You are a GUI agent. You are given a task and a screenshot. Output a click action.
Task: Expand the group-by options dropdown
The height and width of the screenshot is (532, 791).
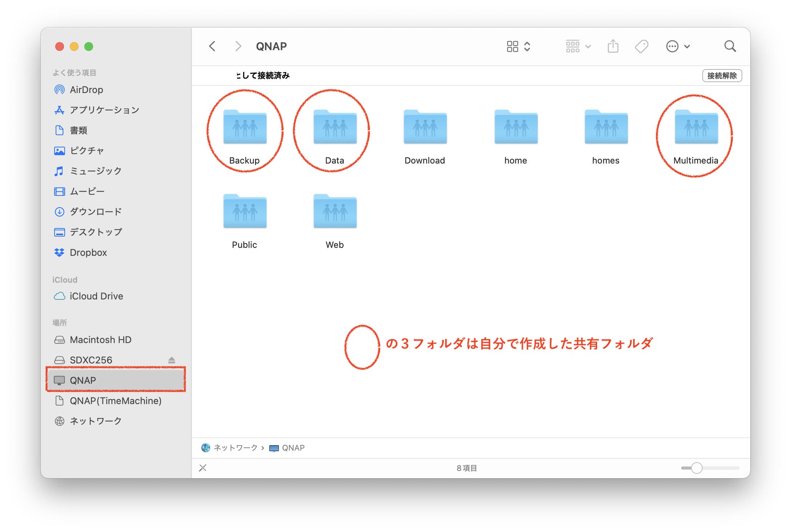tap(578, 47)
